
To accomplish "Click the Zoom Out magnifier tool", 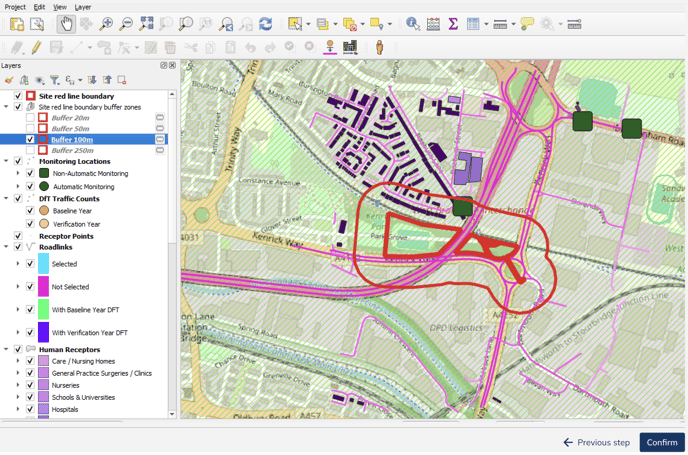I will click(x=126, y=24).
